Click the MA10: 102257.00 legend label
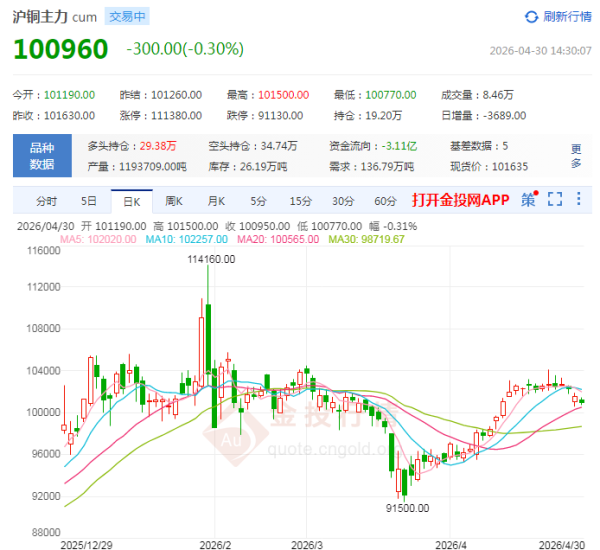Image resolution: width=600 pixels, height=550 pixels. coord(187,239)
